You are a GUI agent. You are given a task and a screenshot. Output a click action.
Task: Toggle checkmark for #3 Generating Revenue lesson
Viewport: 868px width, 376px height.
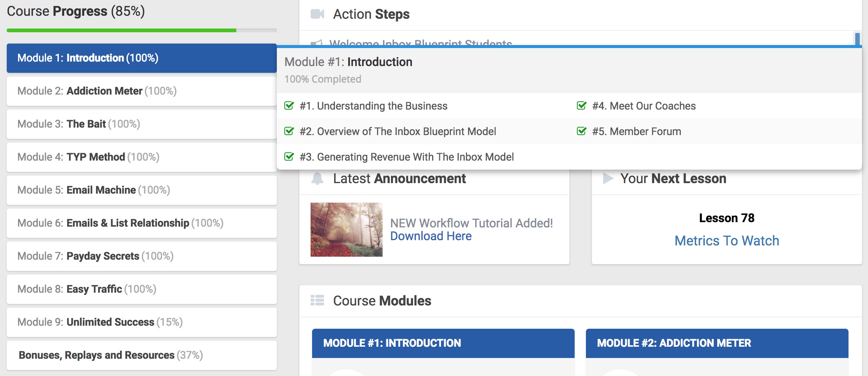point(289,156)
